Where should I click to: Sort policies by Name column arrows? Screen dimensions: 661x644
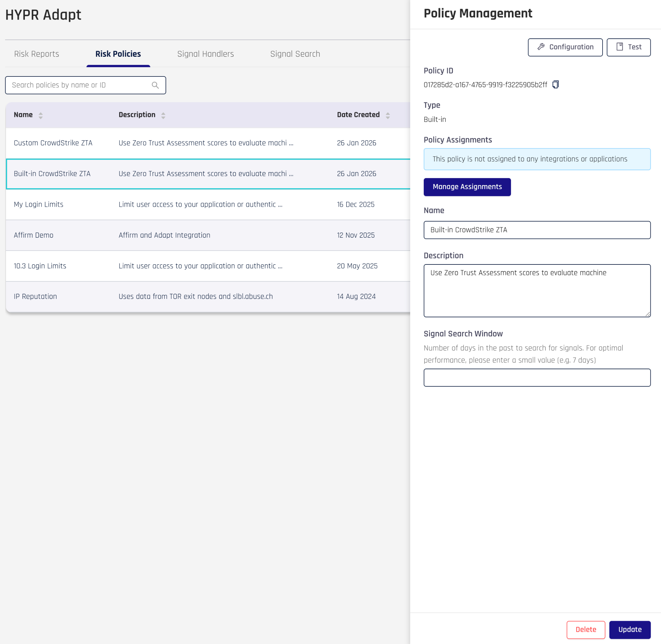(41, 115)
